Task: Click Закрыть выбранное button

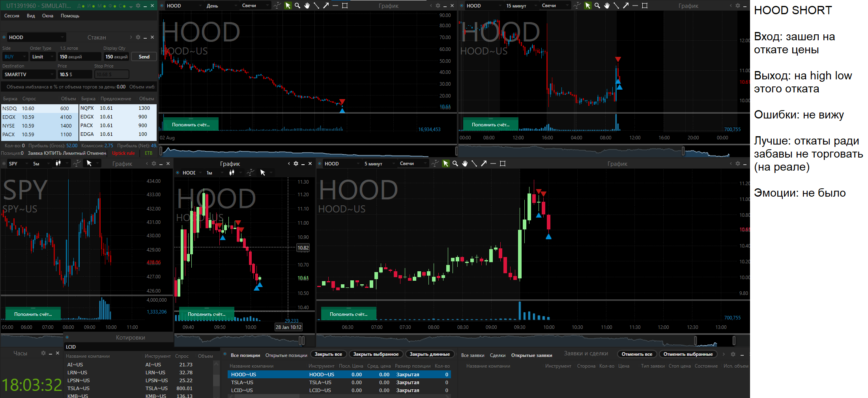Action: 376,354
